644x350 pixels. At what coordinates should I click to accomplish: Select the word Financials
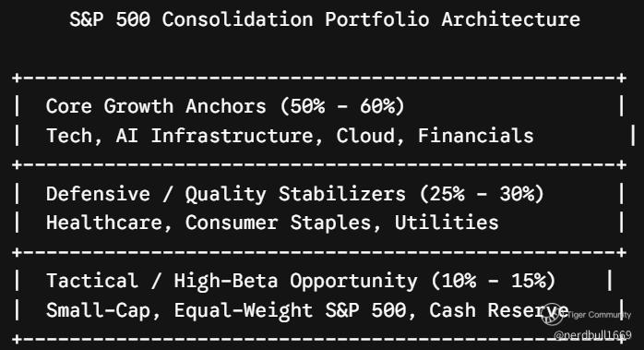point(475,136)
